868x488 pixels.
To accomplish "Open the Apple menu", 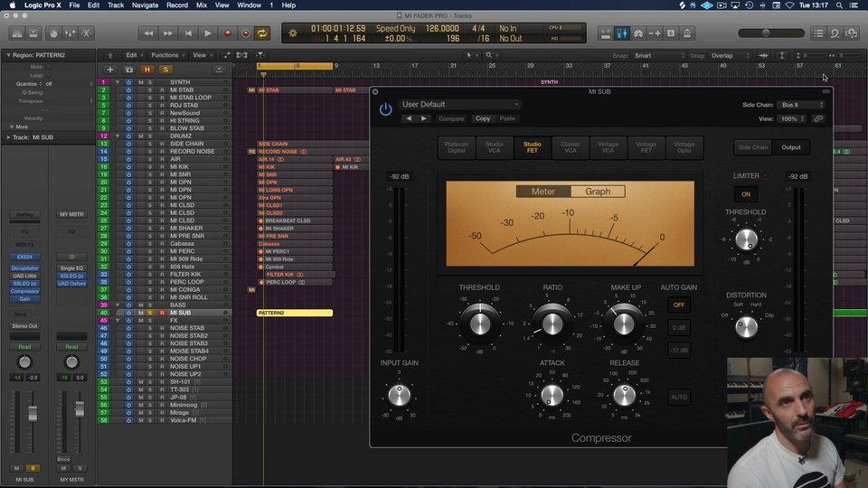I will click(x=12, y=5).
